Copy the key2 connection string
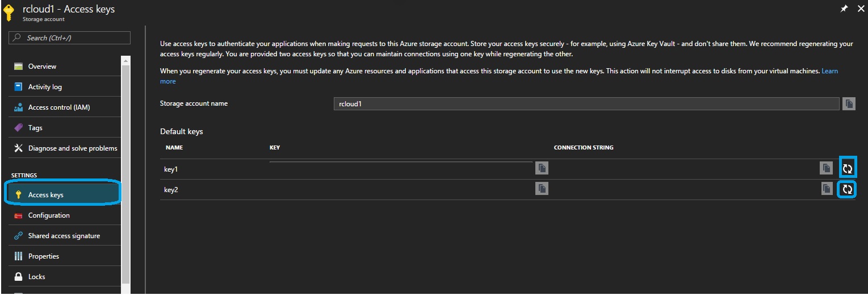Image resolution: width=868 pixels, height=295 pixels. [x=827, y=189]
